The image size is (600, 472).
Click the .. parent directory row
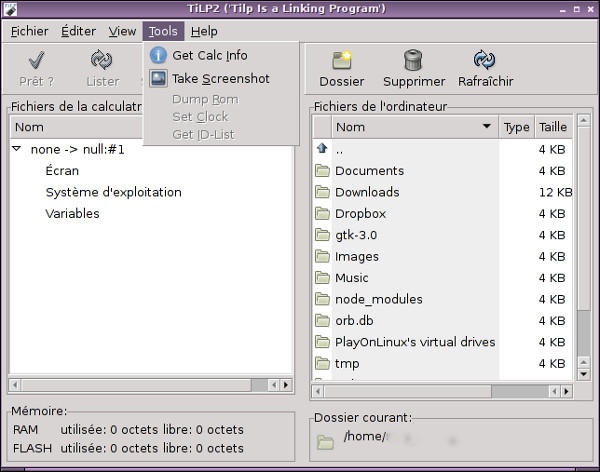(442, 149)
